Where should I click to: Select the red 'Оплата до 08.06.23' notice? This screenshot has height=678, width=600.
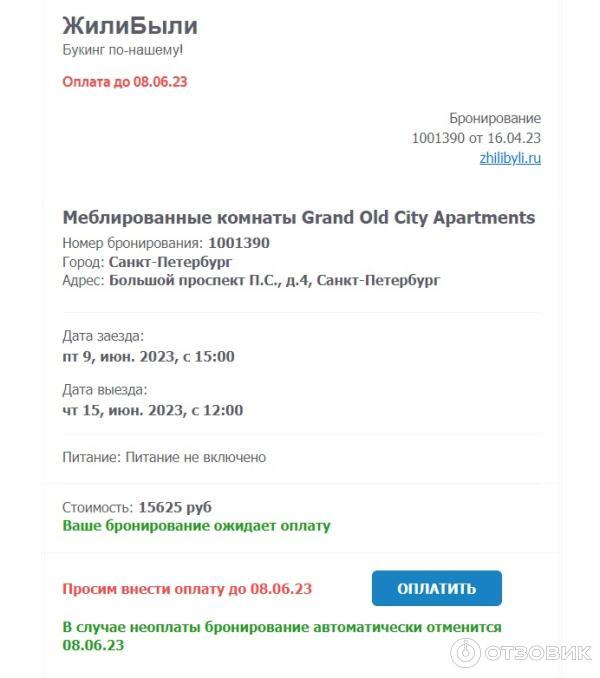125,82
